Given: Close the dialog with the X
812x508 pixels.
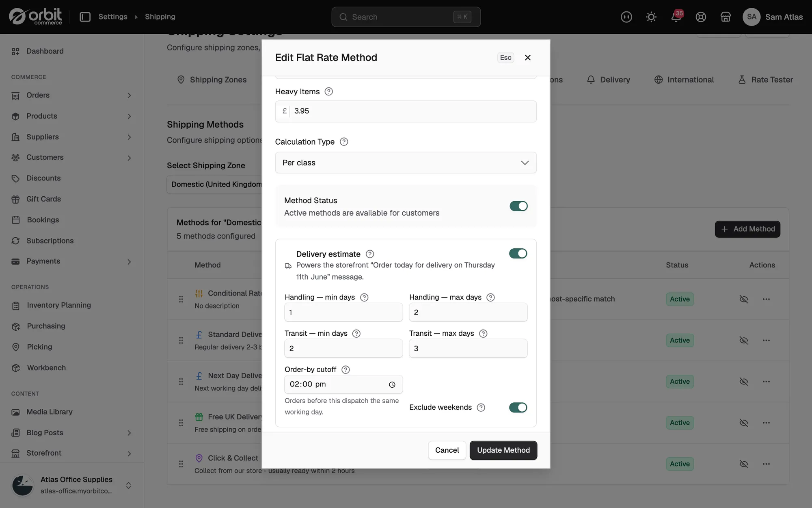Looking at the screenshot, I should tap(527, 58).
